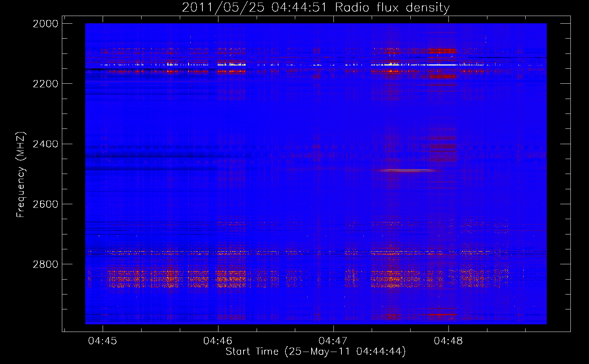Click the 'Frequency (MHZ)' axis label
The height and width of the screenshot is (364, 589).
point(21,175)
